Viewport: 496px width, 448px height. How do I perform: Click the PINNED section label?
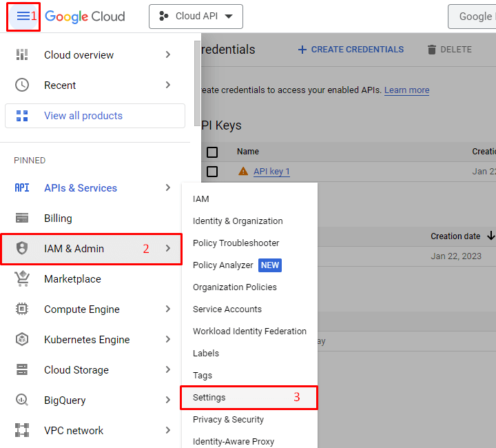30,161
